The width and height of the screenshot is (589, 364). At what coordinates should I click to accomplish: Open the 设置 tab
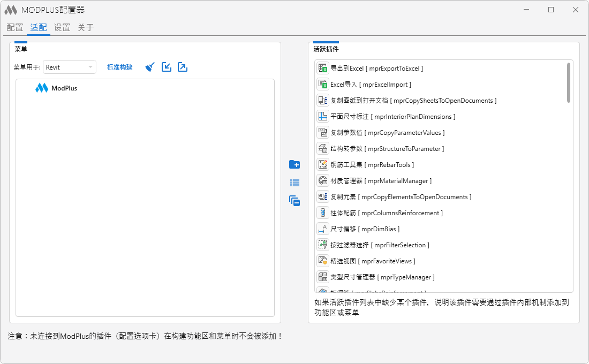coord(62,27)
